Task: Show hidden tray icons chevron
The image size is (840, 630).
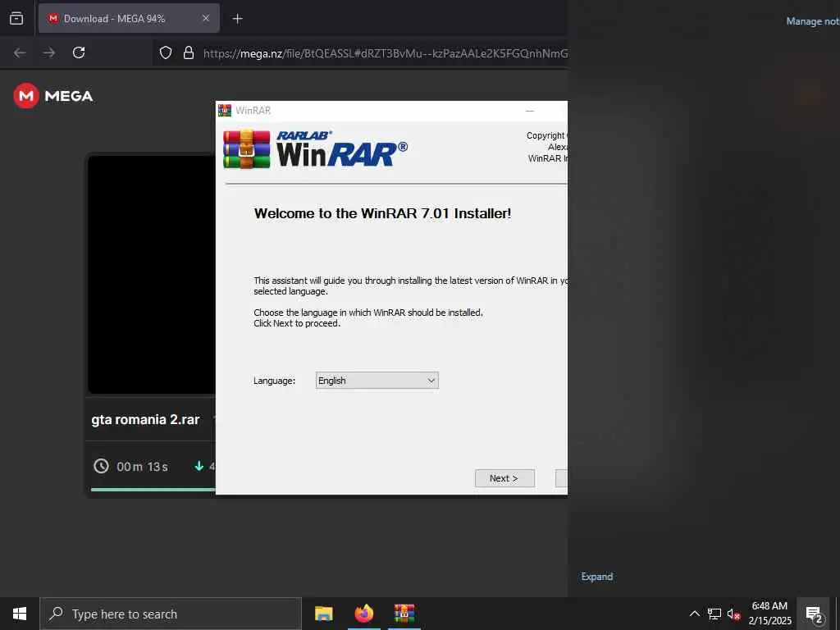Action: 694,614
